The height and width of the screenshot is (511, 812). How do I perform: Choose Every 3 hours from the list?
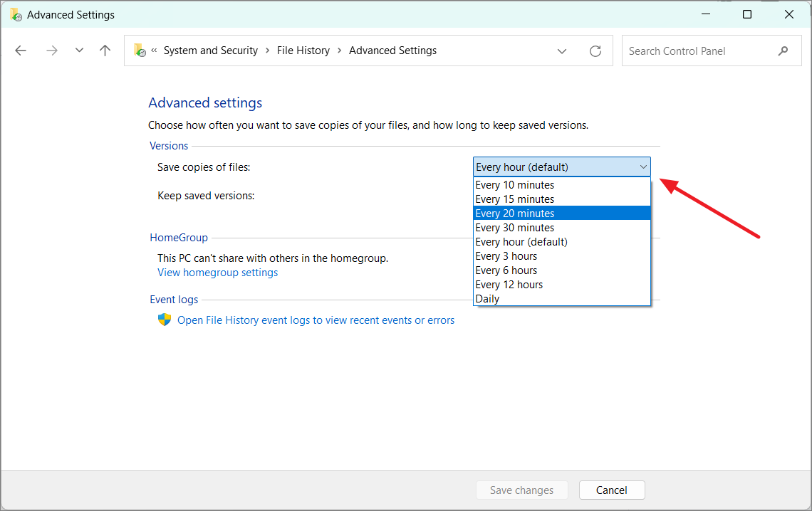pyautogui.click(x=506, y=256)
